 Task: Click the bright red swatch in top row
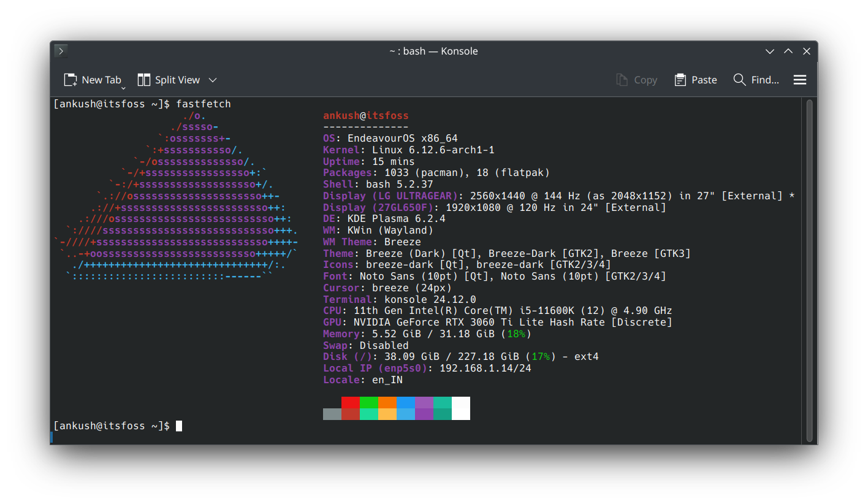coord(351,402)
